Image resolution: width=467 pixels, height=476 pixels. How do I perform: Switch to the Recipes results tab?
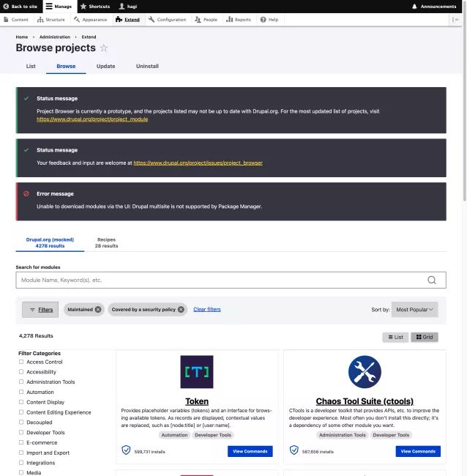click(106, 243)
